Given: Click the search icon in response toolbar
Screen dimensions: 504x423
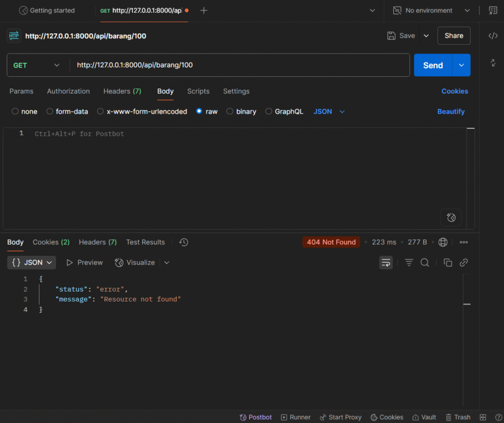Looking at the screenshot, I should [425, 263].
